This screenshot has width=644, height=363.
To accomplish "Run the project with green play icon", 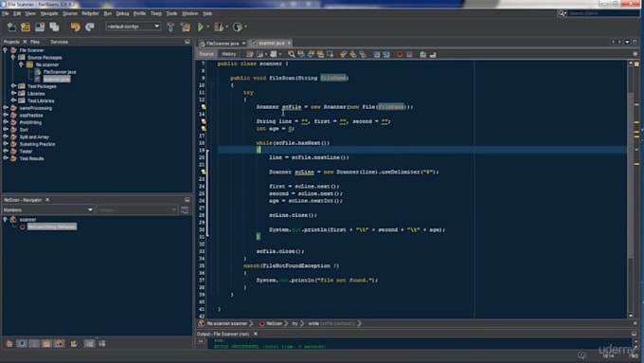I will pyautogui.click(x=201, y=27).
